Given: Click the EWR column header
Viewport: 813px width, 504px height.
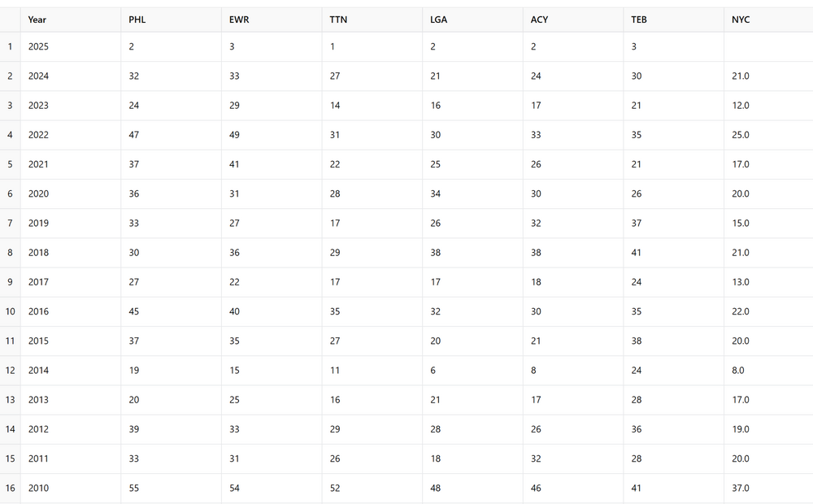Looking at the screenshot, I should pyautogui.click(x=272, y=20).
